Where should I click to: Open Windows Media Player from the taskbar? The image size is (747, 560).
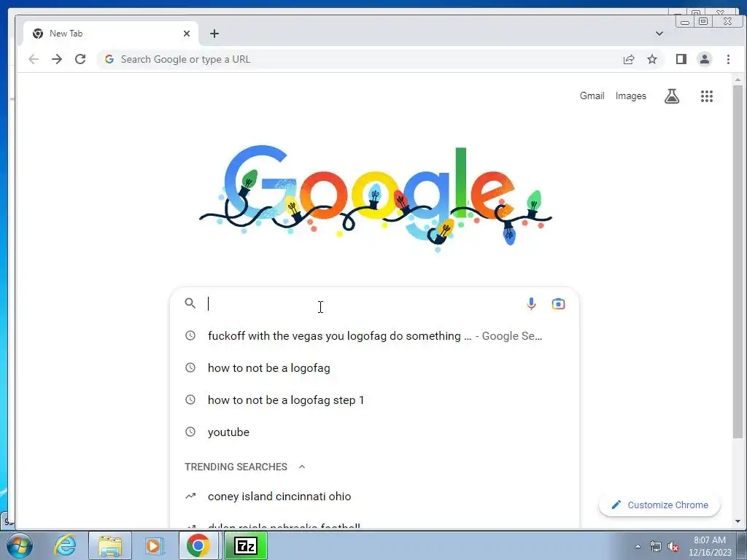[154, 545]
